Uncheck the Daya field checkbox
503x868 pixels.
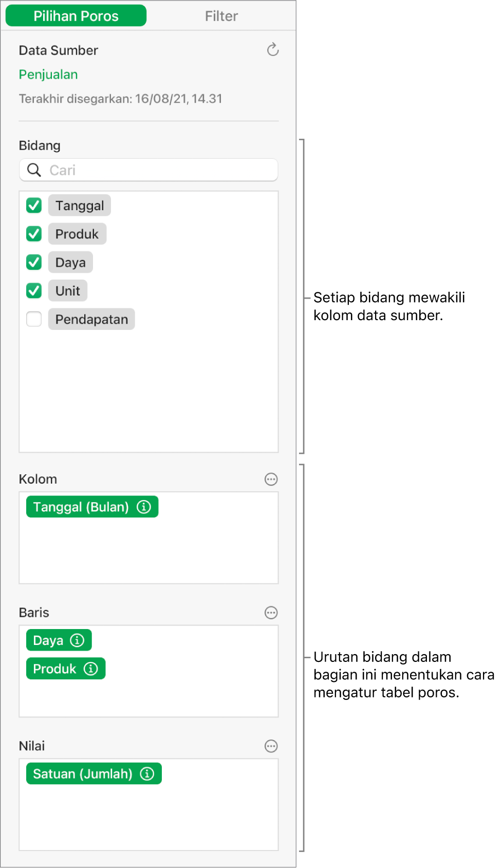pos(34,263)
